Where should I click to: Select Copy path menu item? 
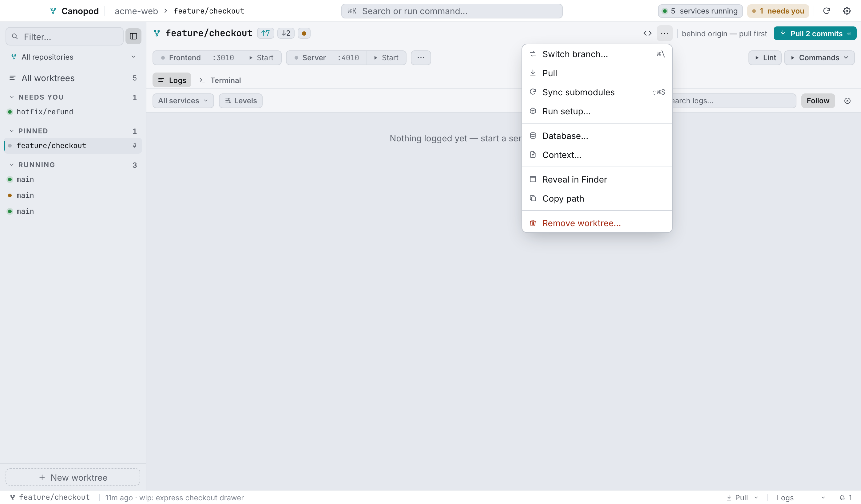[597, 199]
